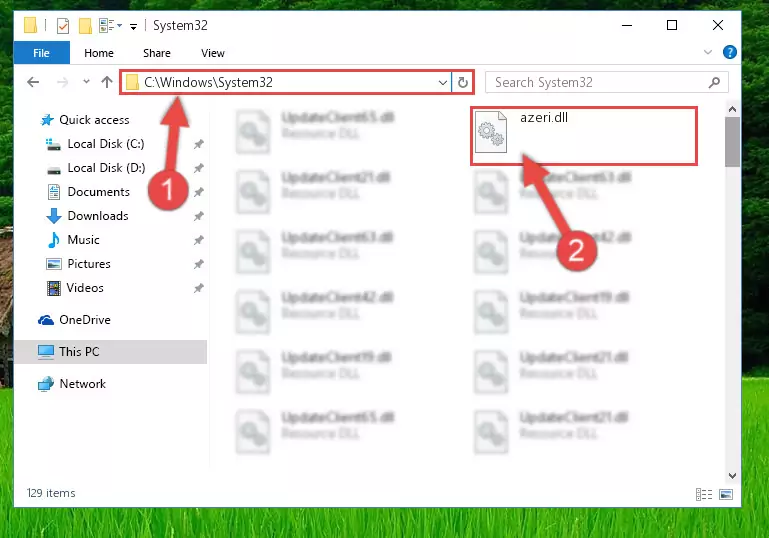This screenshot has width=769, height=538.
Task: Click the pin icon beside Downloads
Action: 199,216
